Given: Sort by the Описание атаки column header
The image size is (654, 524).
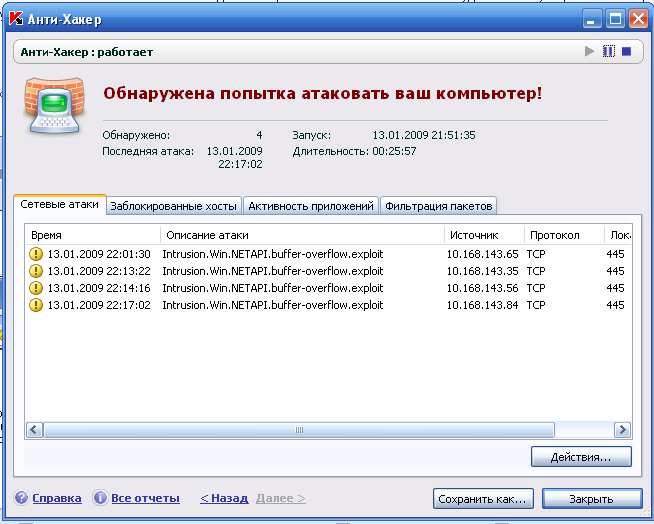Looking at the screenshot, I should point(302,235).
